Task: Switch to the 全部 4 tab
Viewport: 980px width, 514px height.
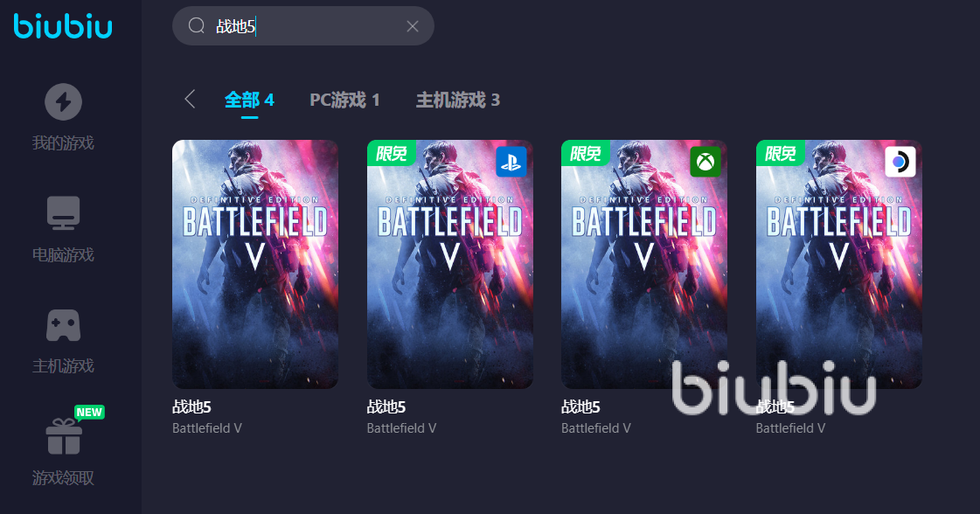Action: (x=249, y=100)
